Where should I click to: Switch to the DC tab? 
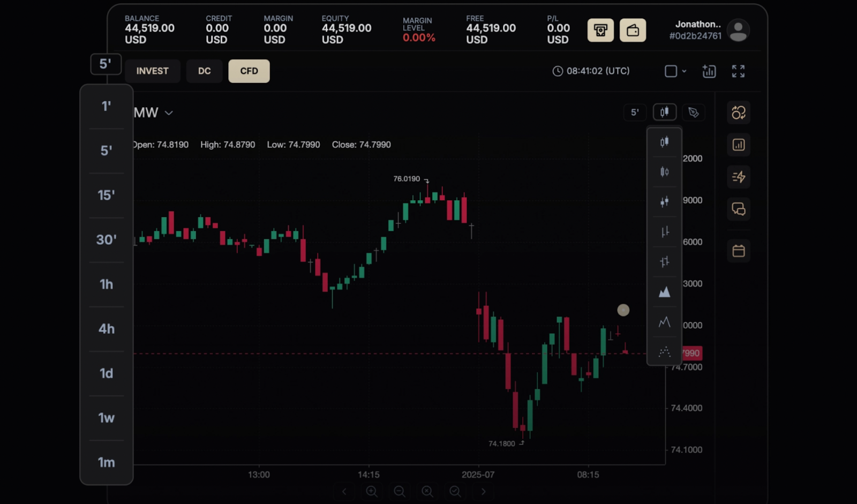[x=204, y=71]
